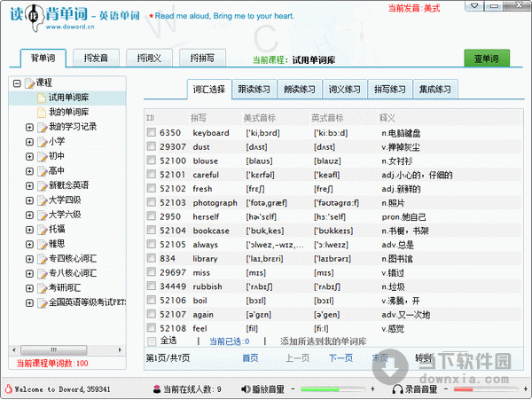The width and height of the screenshot is (532, 400).
Task: Click the green playback volume slider
Action: pyautogui.click(x=332, y=389)
